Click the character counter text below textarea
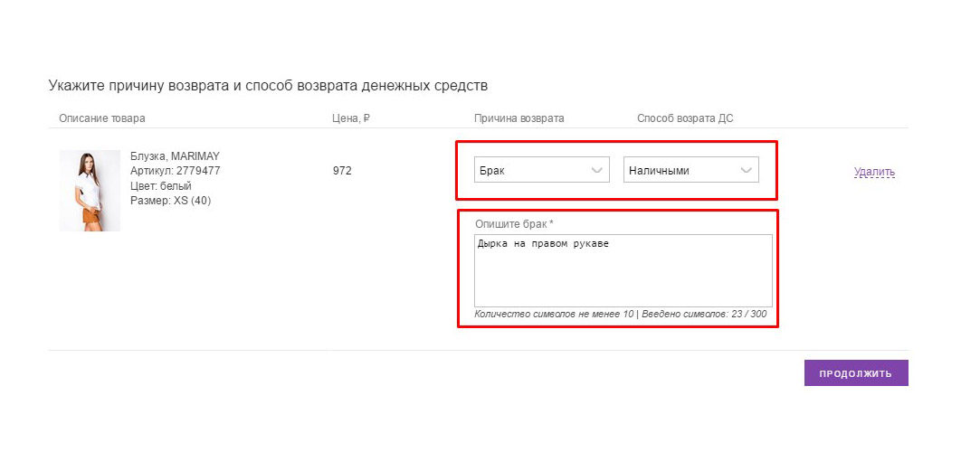Screen dimensions: 980x452 pyautogui.click(x=620, y=314)
